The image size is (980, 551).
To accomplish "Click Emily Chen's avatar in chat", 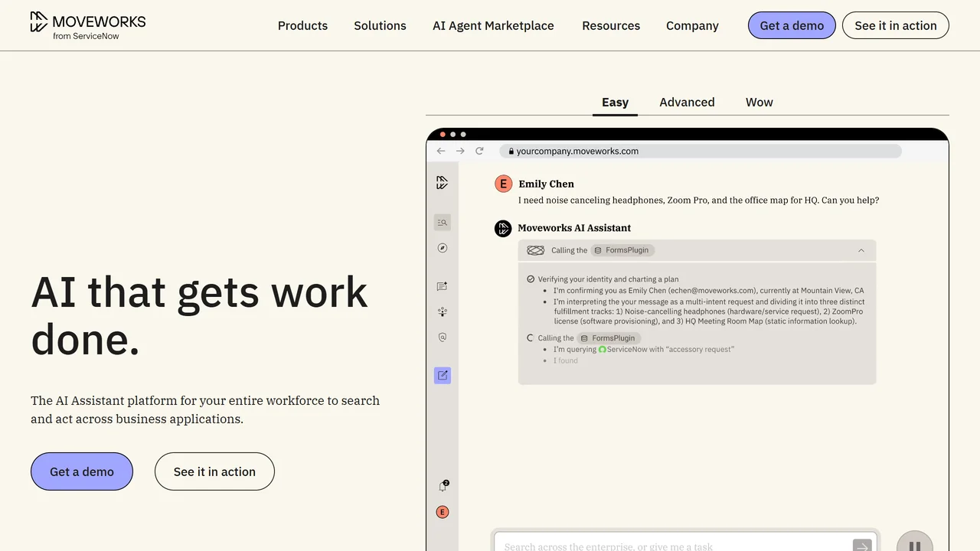I will 503,184.
